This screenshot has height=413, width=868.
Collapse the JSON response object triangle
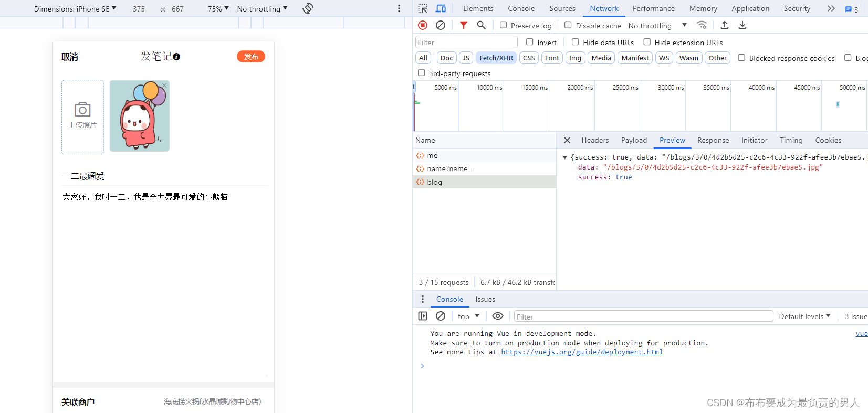[565, 157]
